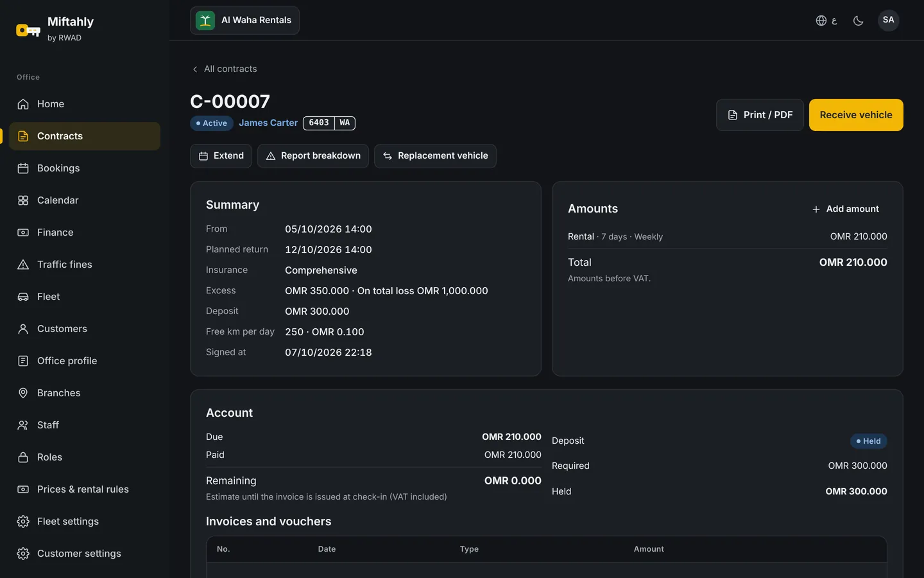Click the 6403 WA license plate badge
The width and height of the screenshot is (924, 578).
(329, 123)
